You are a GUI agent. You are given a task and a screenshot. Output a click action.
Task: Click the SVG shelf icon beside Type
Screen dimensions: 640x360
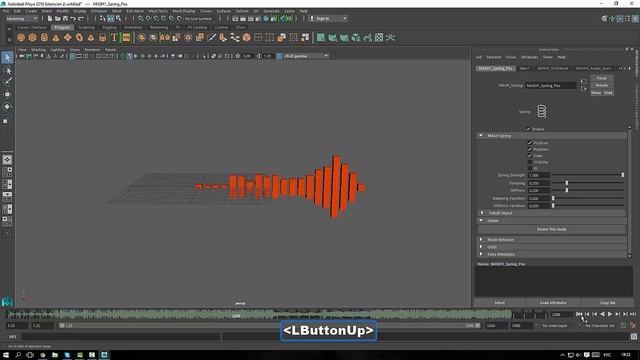click(126, 38)
